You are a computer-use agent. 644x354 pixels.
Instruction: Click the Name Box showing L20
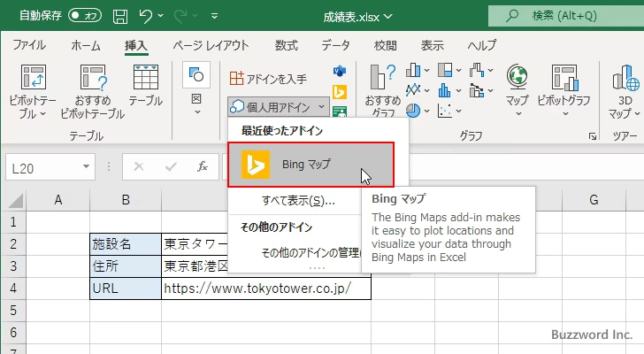click(x=44, y=167)
